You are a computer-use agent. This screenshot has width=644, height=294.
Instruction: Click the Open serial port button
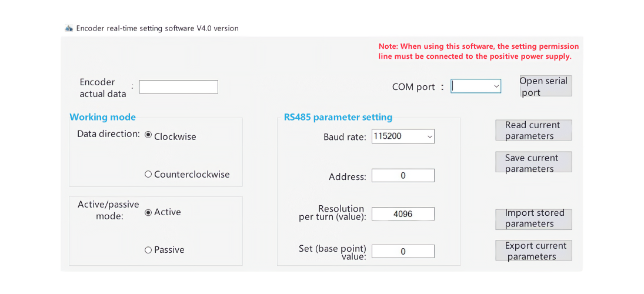pos(545,86)
